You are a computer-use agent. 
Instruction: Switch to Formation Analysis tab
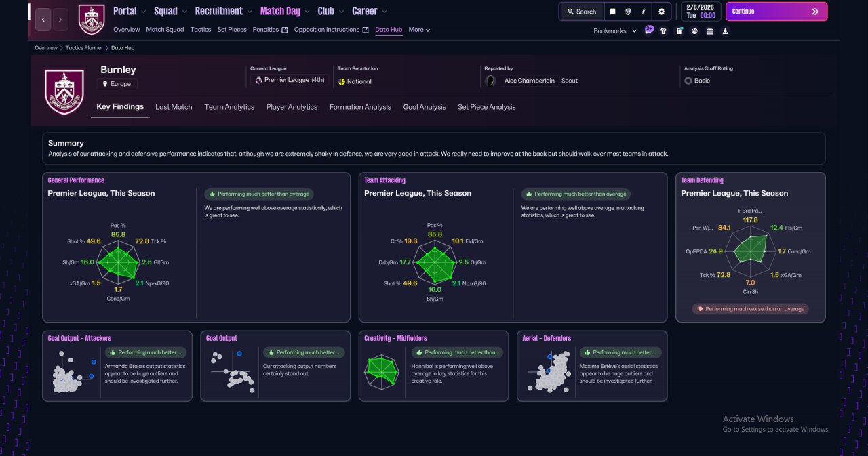point(360,107)
